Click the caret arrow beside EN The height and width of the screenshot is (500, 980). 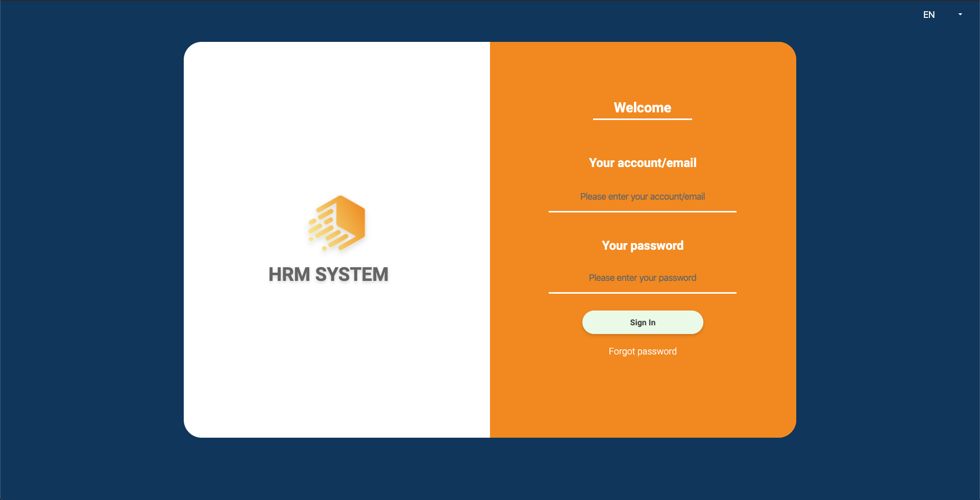coord(960,14)
